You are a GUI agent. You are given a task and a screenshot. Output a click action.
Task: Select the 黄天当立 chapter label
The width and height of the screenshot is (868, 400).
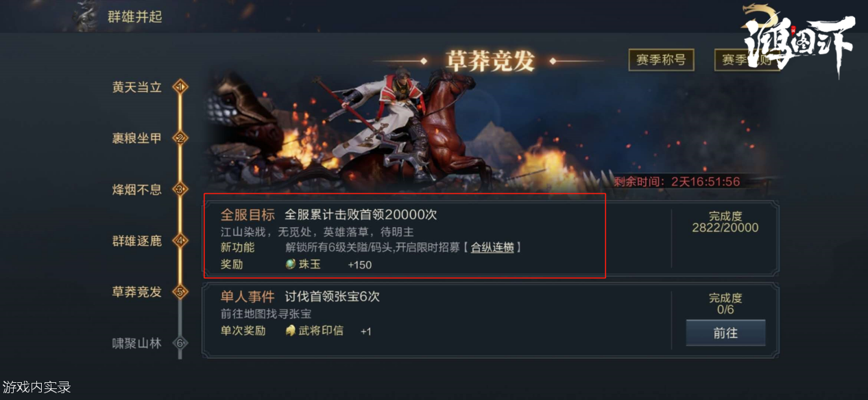(137, 87)
